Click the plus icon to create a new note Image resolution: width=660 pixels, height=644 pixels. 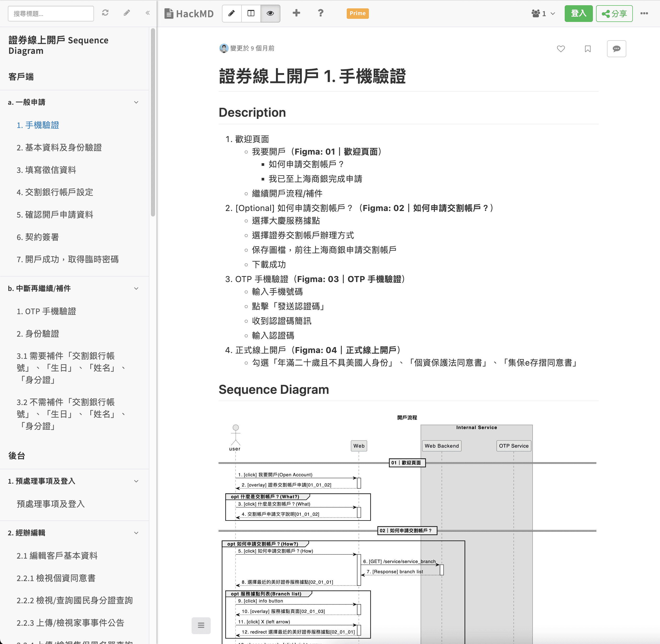(x=296, y=13)
